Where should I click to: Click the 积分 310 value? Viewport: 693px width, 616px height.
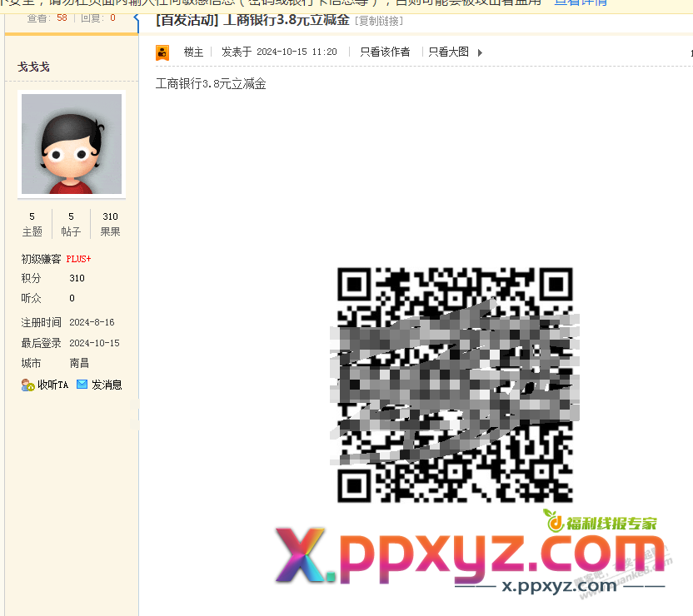[x=77, y=278]
